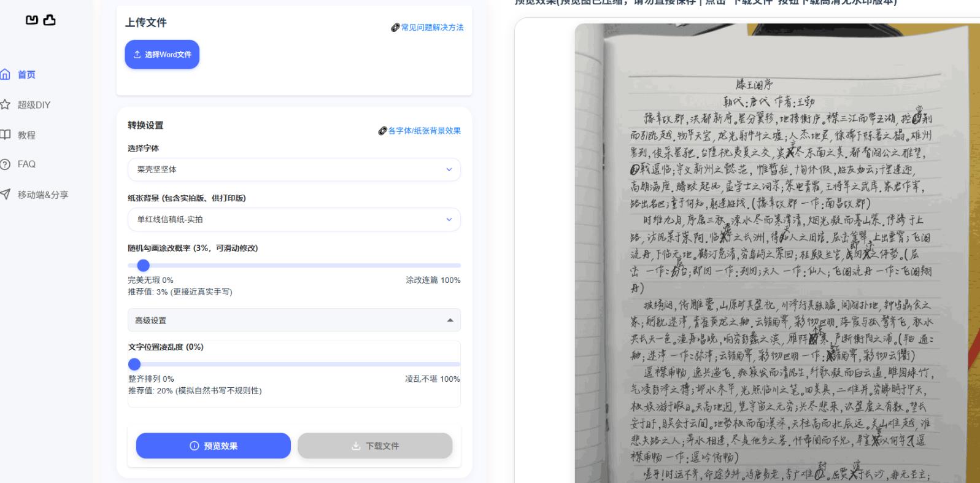
Task: Click the 下载文件 button
Action: pyautogui.click(x=375, y=446)
